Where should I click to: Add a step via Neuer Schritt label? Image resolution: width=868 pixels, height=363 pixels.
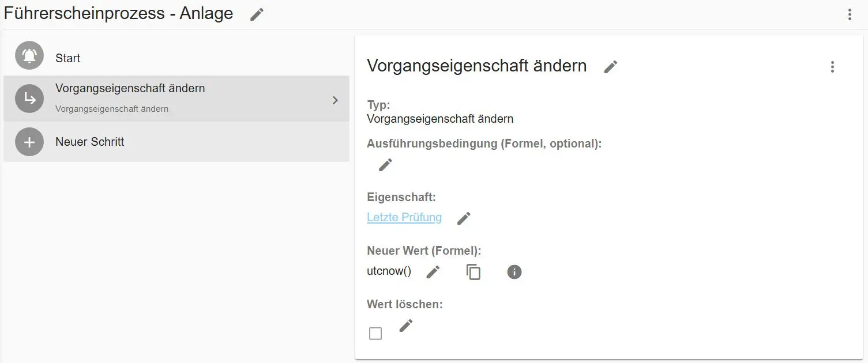[89, 142]
